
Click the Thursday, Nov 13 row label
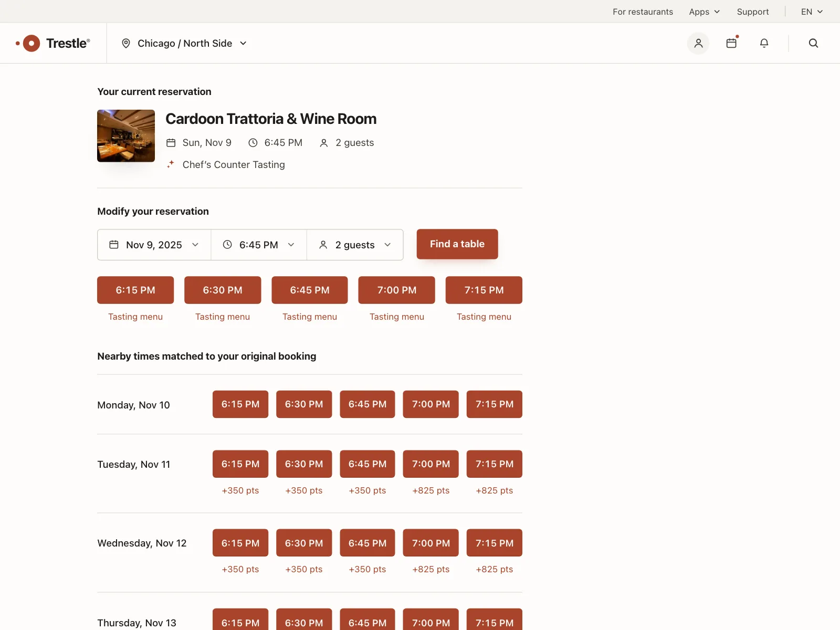pos(136,623)
